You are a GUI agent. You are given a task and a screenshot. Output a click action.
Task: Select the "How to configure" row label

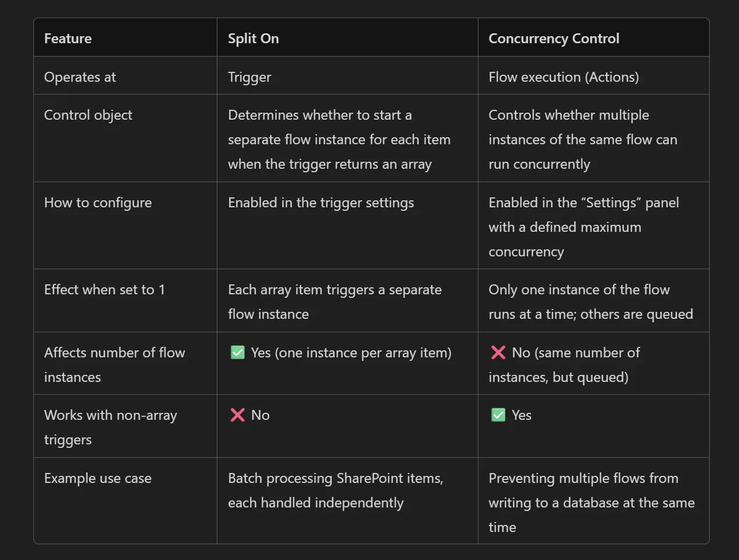click(98, 203)
